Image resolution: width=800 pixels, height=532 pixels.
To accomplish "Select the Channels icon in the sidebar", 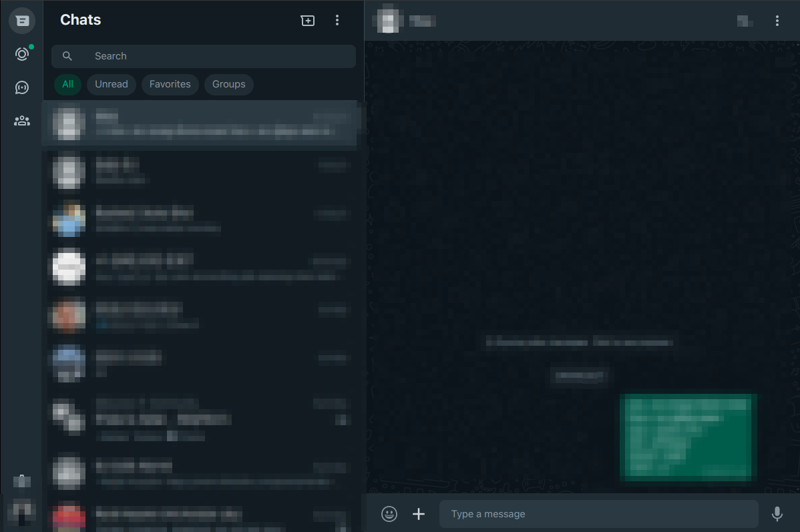I will (x=22, y=87).
